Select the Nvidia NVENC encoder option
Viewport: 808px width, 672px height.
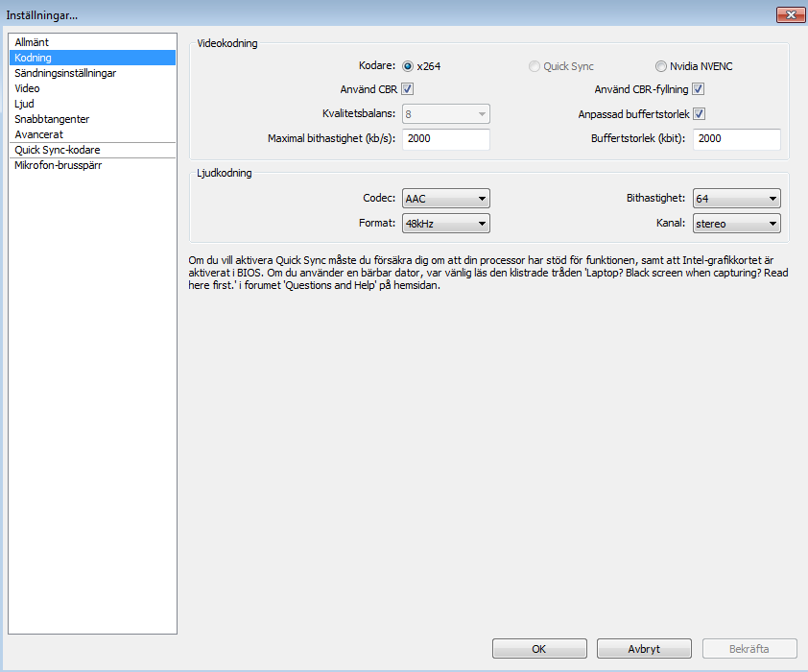point(660,66)
